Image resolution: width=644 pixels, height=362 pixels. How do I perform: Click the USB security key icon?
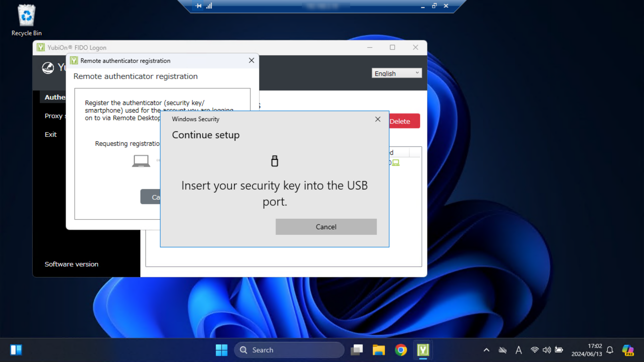click(x=275, y=161)
